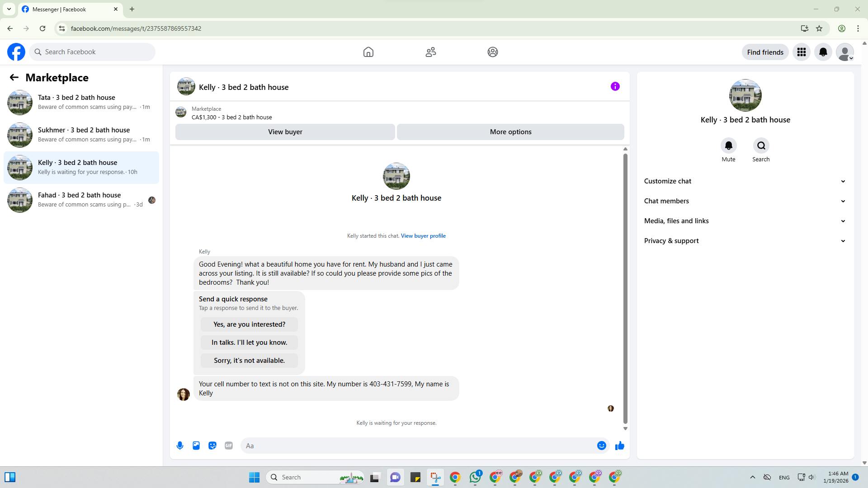This screenshot has width=868, height=488.
Task: Open a new Chrome tab
Action: click(x=132, y=9)
